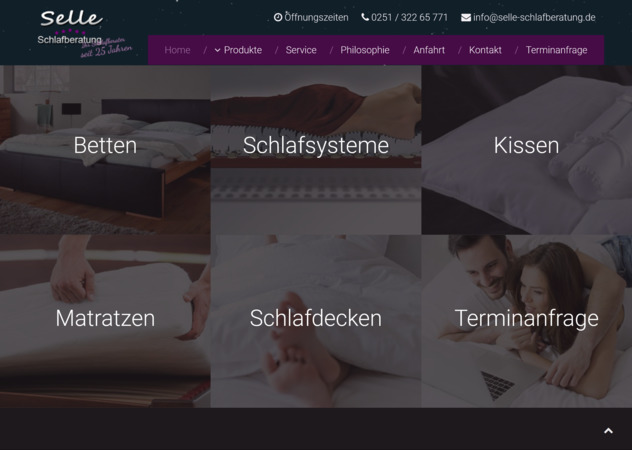Select Anfahrt in the navigation bar
The image size is (632, 450).
(x=429, y=50)
